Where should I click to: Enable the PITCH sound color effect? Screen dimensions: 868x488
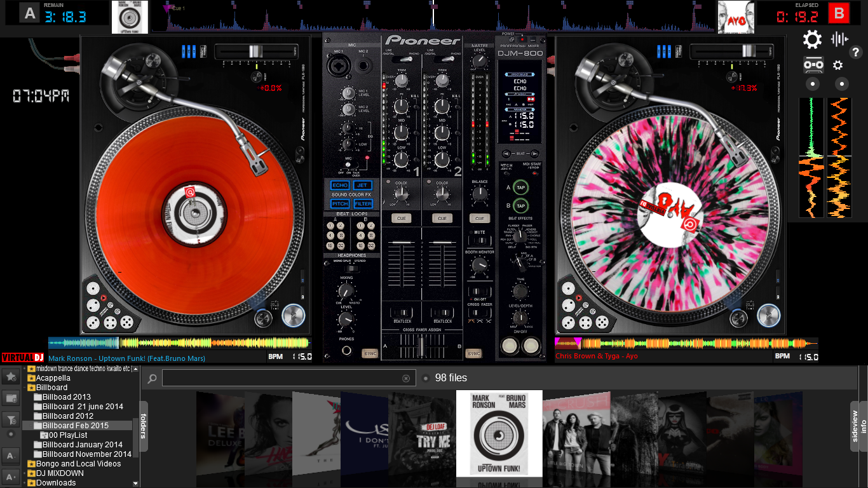[x=340, y=203]
